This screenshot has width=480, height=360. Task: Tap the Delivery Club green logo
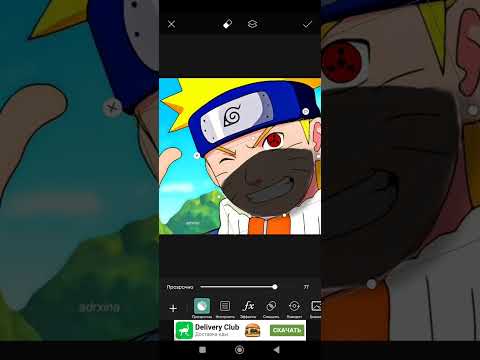coord(184,330)
